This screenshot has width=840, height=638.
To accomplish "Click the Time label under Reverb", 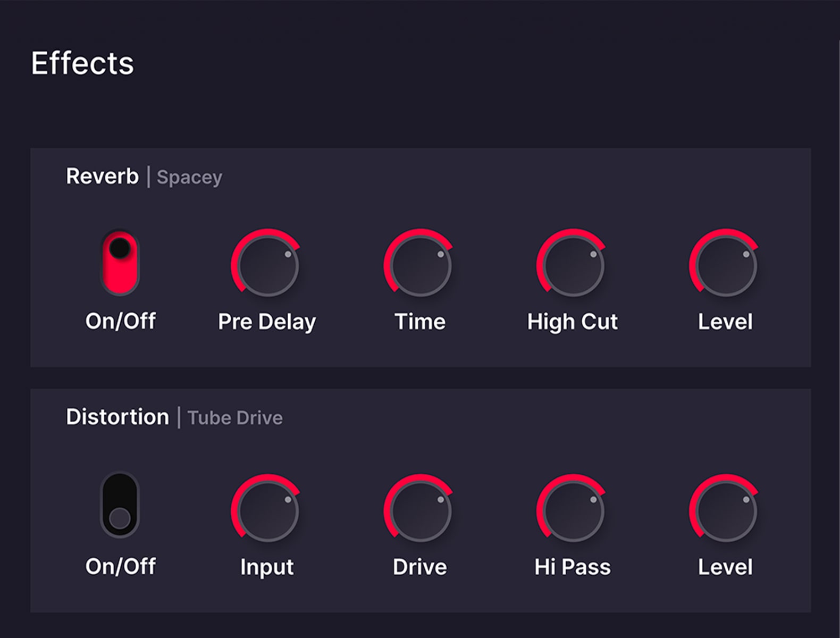I will 419,322.
